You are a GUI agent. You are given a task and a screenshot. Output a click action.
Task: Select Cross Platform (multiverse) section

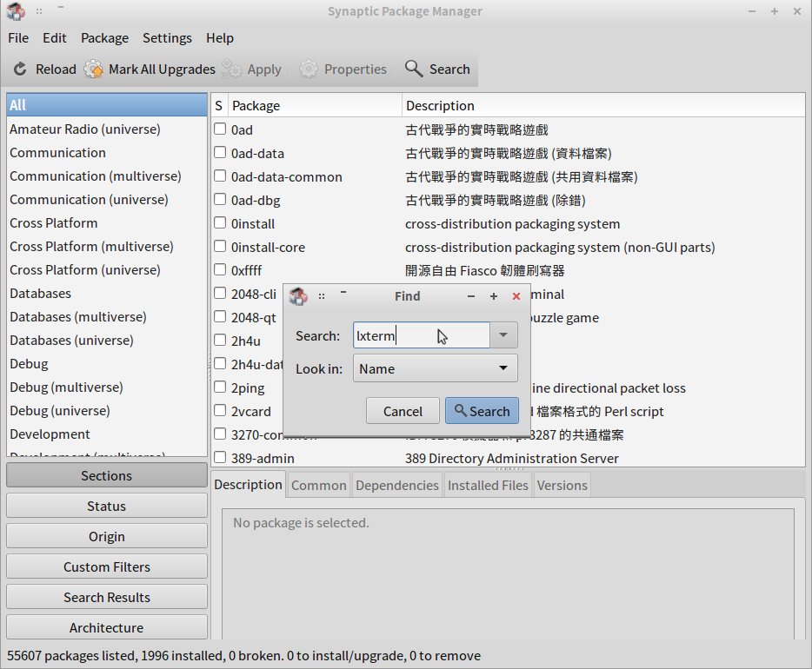pos(107,246)
